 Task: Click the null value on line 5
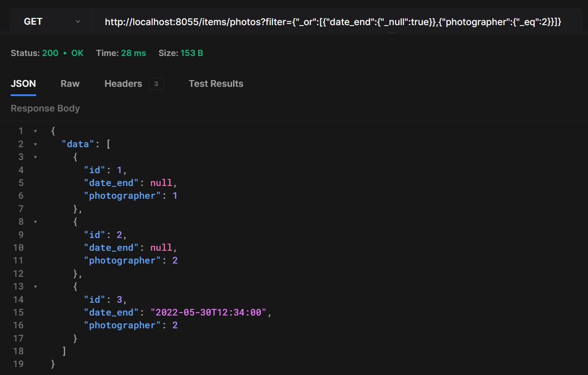[x=161, y=182]
